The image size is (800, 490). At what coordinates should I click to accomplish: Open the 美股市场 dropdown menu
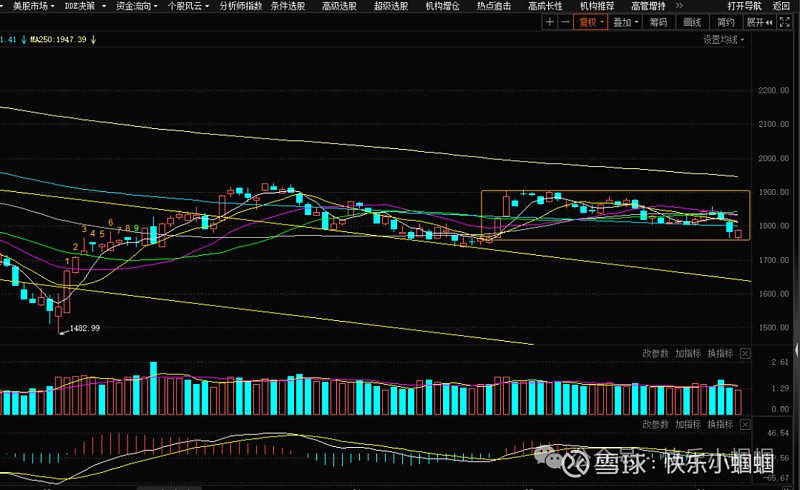tap(33, 6)
